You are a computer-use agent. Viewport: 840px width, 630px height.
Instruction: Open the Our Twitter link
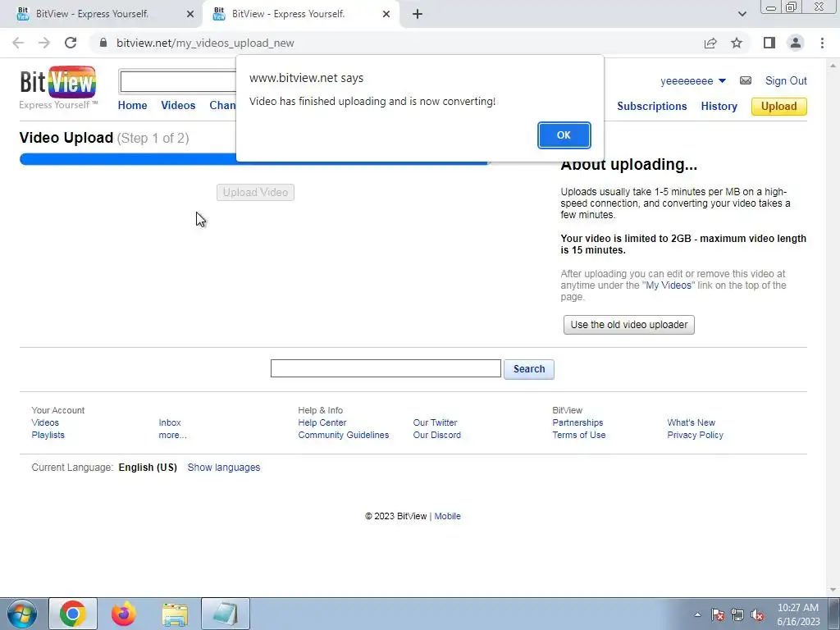coord(435,422)
